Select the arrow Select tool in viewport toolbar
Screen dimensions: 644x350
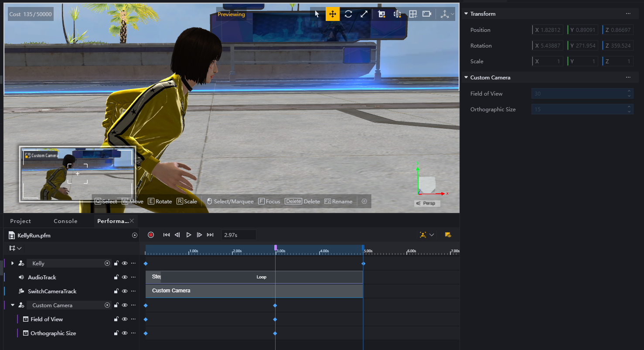[x=317, y=14]
